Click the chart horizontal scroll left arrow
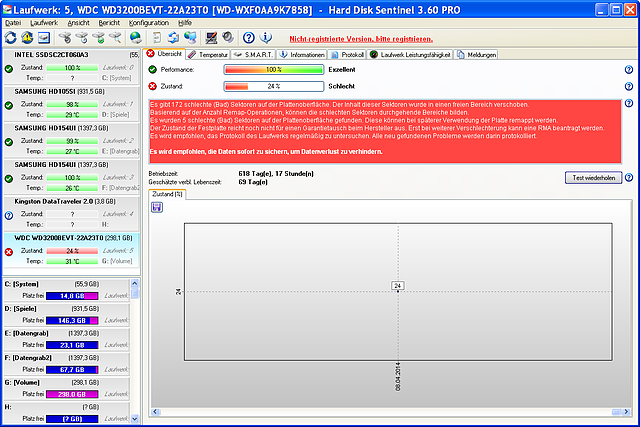Viewport: 640px width, 427px height. [155, 412]
